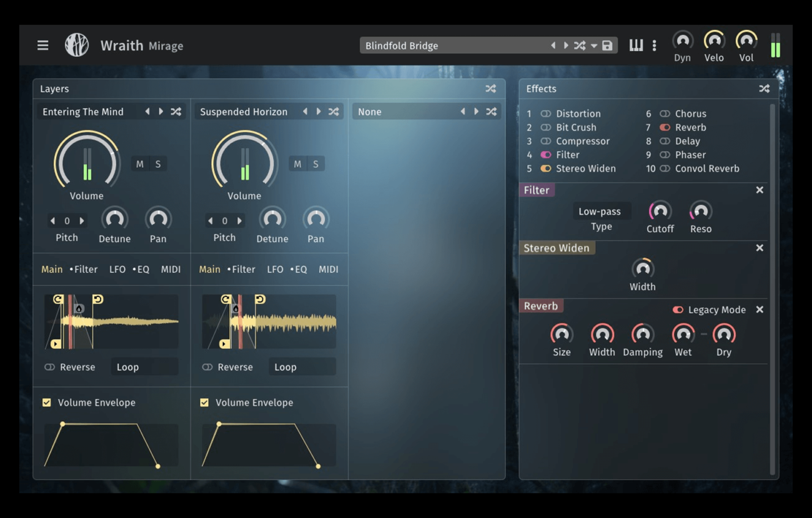Toggle the Distortion effect on
Screen dimensions: 812x518
546,114
